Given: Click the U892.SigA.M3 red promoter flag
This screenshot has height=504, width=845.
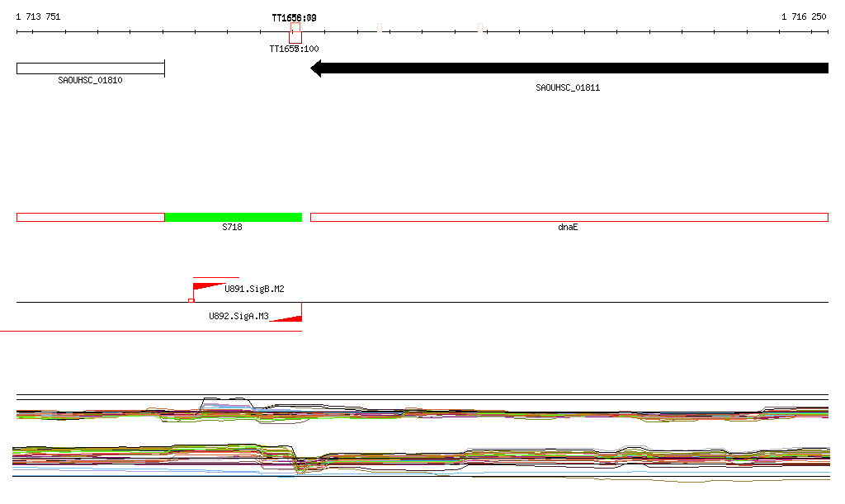Looking at the screenshot, I should [286, 317].
